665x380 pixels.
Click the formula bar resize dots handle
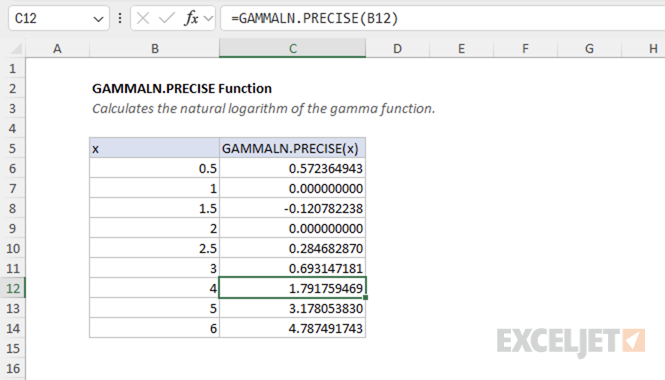tap(120, 18)
